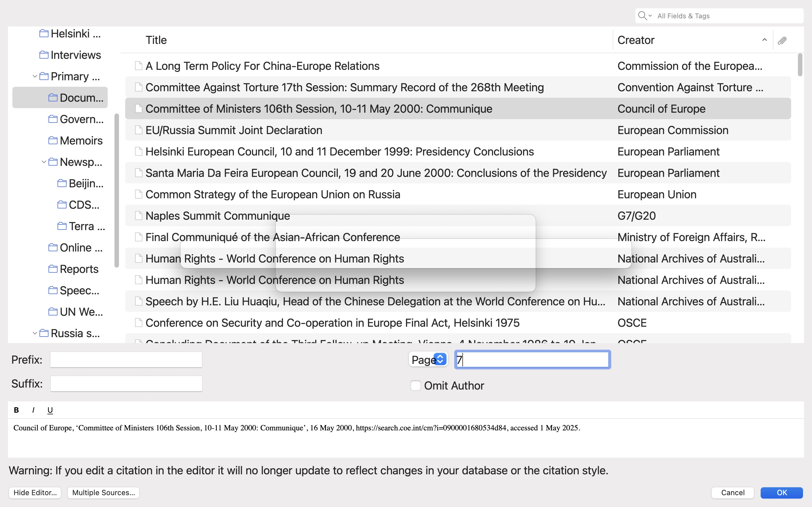Click the Bold formatting icon
Image resolution: width=812 pixels, height=507 pixels.
pyautogui.click(x=16, y=410)
